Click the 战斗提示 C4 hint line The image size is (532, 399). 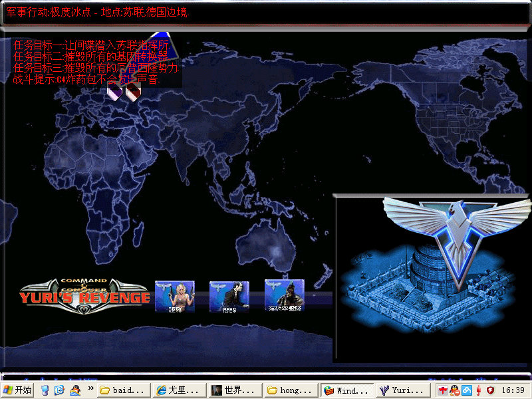coord(86,79)
